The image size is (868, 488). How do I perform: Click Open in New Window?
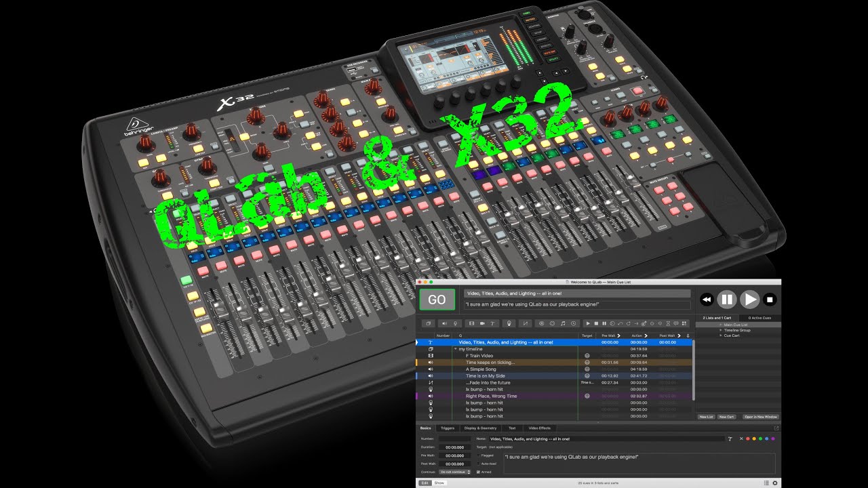tap(761, 417)
